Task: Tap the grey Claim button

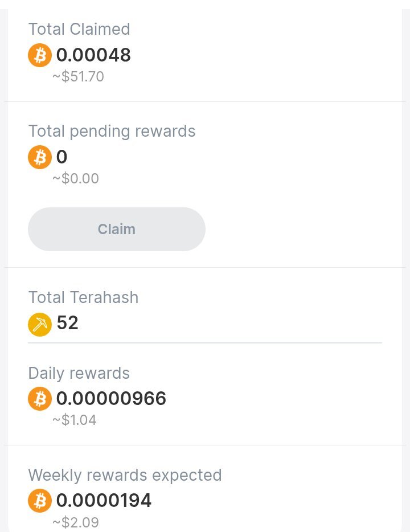Action: pos(117,230)
